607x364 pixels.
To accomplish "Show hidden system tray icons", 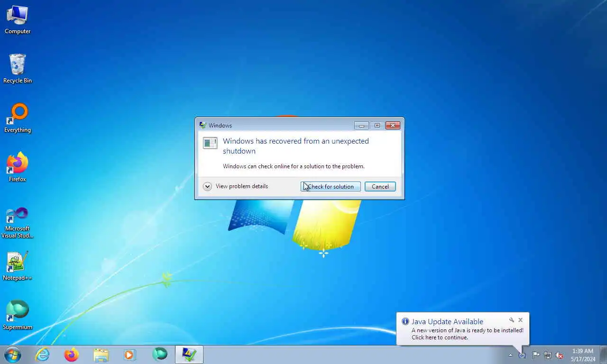I will point(511,355).
